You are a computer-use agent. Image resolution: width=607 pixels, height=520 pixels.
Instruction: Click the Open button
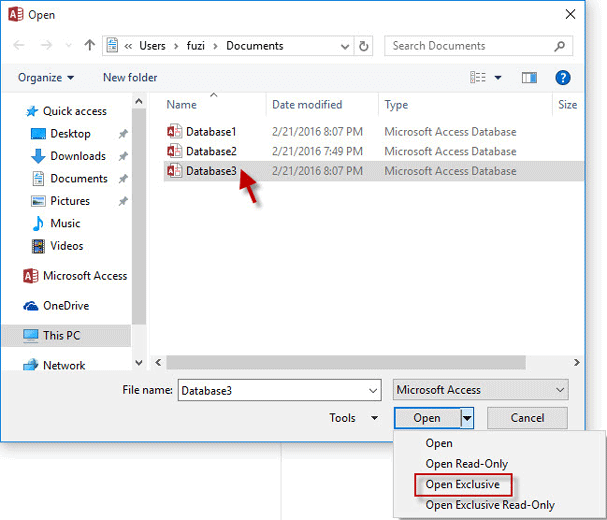click(x=427, y=418)
